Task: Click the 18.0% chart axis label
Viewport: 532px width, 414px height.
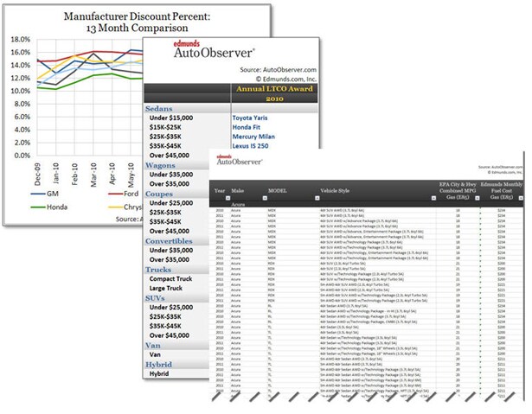Action: tap(21, 40)
